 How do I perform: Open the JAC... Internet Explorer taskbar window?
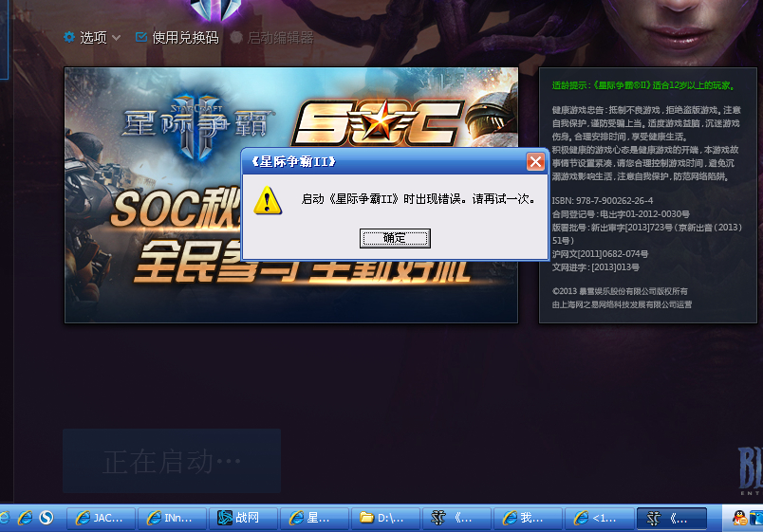coord(102,519)
